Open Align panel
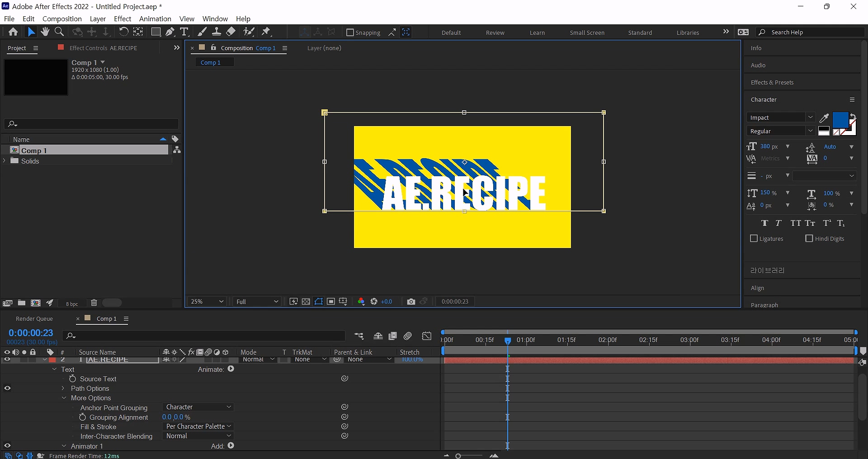The width and height of the screenshot is (868, 459). click(x=757, y=288)
